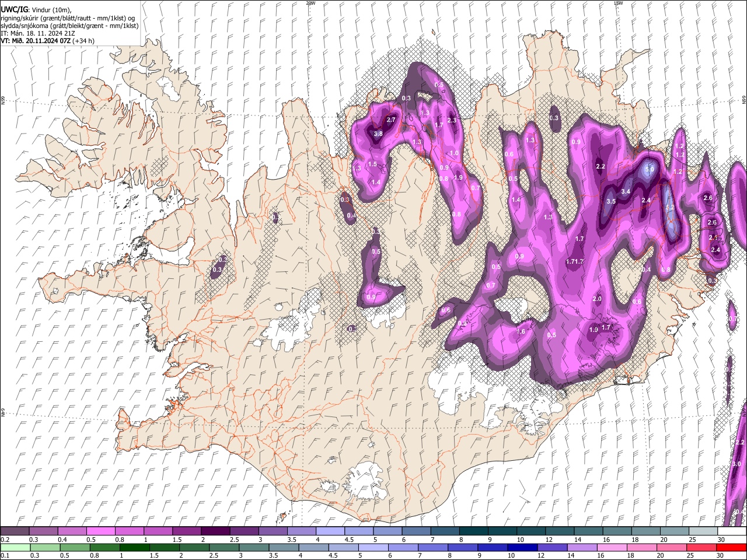The height and width of the screenshot is (560, 747).
Task: Pick the bright pink 0.5 swatch in upper legend
Action: (x=100, y=531)
